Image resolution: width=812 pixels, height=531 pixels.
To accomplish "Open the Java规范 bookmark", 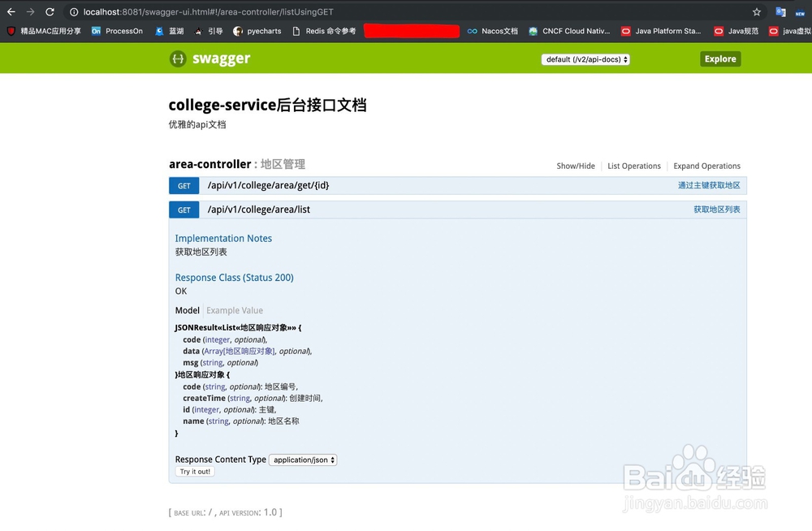I will coord(739,31).
